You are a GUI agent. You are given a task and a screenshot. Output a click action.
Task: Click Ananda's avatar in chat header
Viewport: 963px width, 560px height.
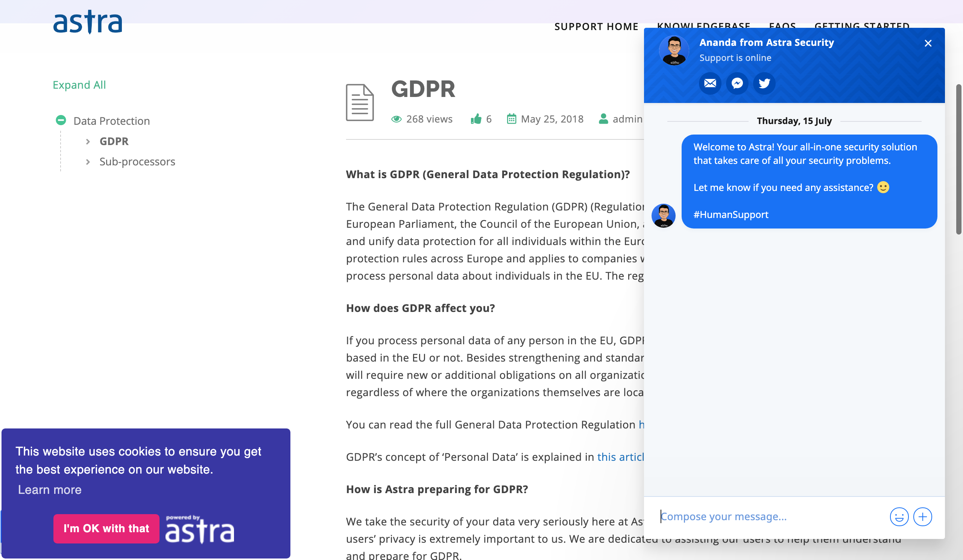tap(674, 50)
